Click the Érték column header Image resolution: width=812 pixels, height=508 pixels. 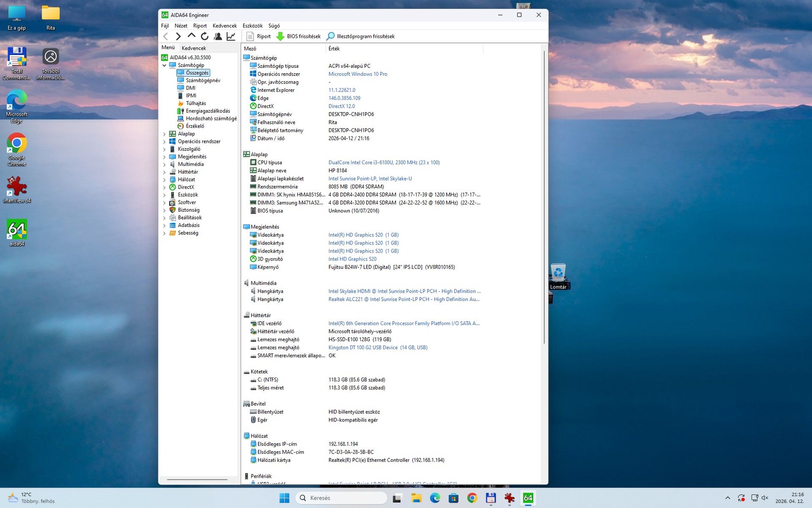click(404, 48)
